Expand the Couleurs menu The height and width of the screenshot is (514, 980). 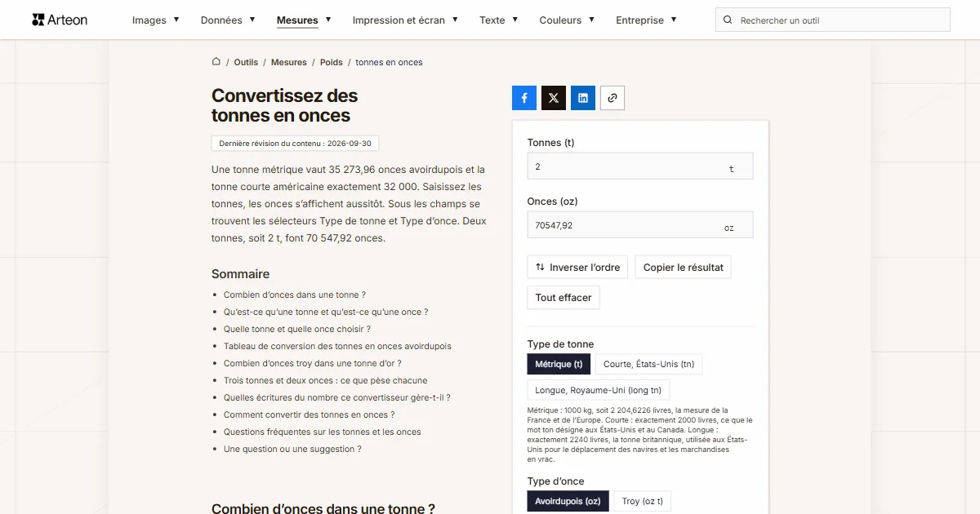tap(567, 20)
